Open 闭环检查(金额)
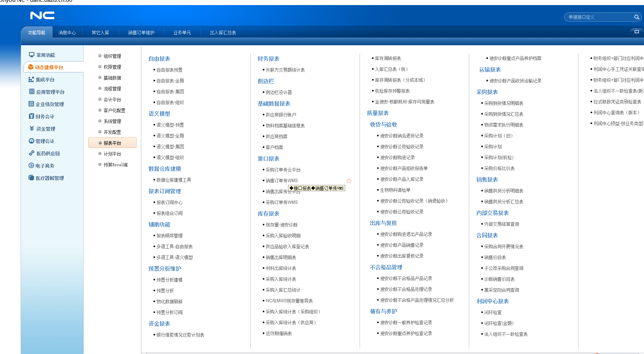 click(499, 323)
